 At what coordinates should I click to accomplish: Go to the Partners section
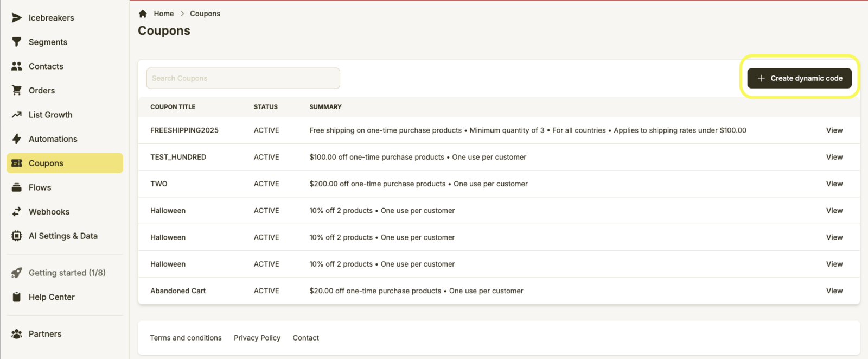(44, 334)
